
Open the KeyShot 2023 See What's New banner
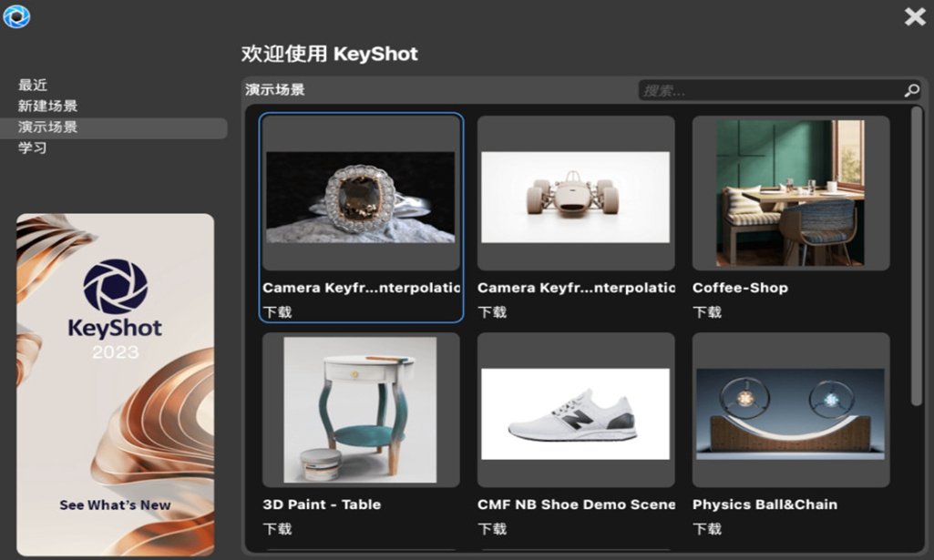click(115, 384)
